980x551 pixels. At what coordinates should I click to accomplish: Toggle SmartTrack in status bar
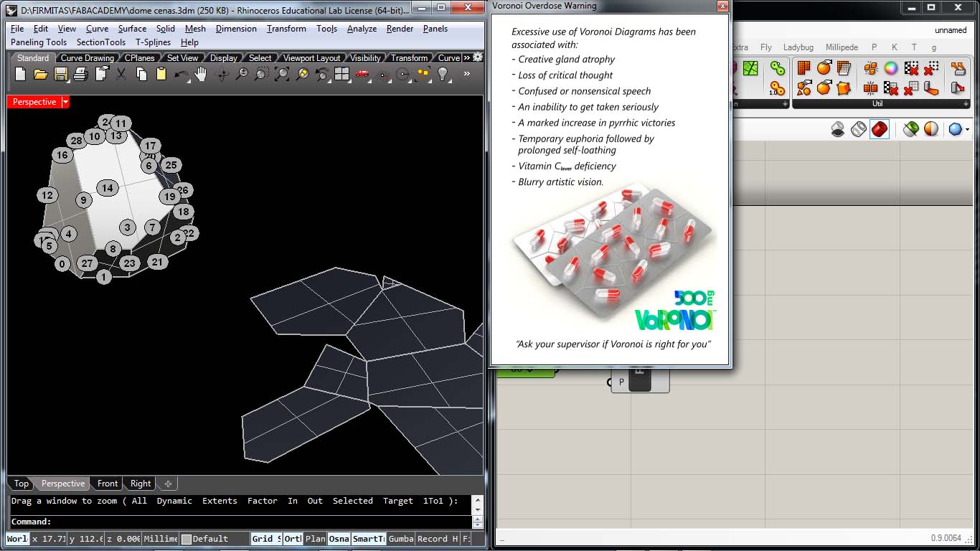[x=369, y=539]
